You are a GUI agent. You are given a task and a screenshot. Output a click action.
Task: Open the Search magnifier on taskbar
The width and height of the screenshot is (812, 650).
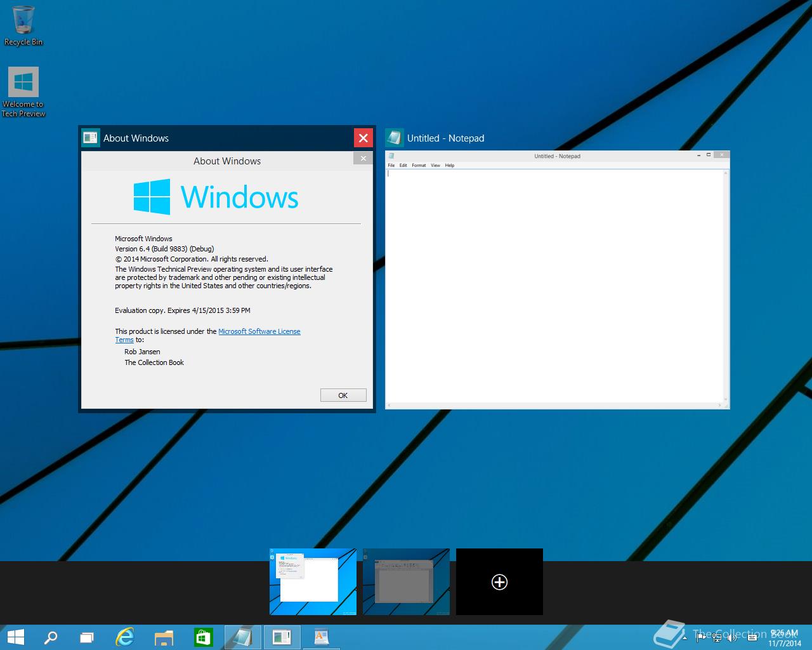pyautogui.click(x=50, y=637)
